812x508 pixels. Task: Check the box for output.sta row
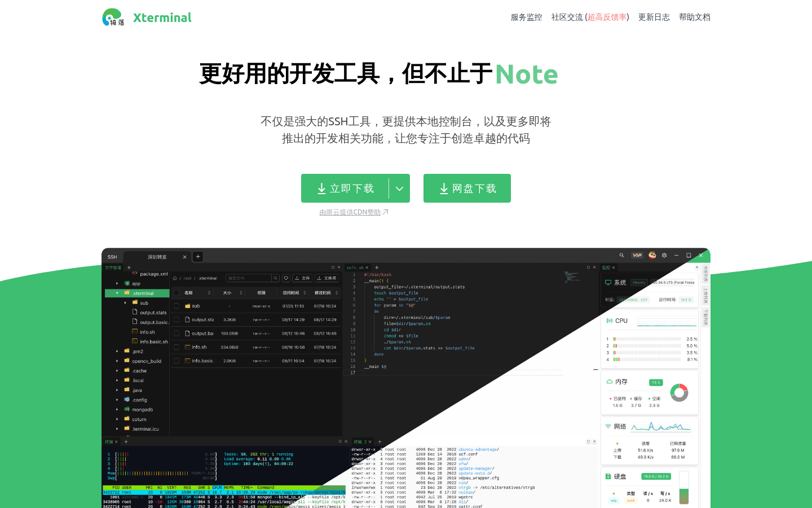point(176,319)
